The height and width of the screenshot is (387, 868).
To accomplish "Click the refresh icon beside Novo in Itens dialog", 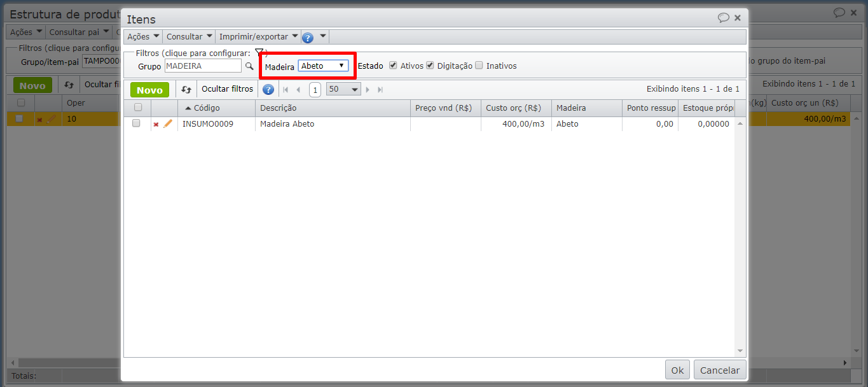I will click(186, 90).
